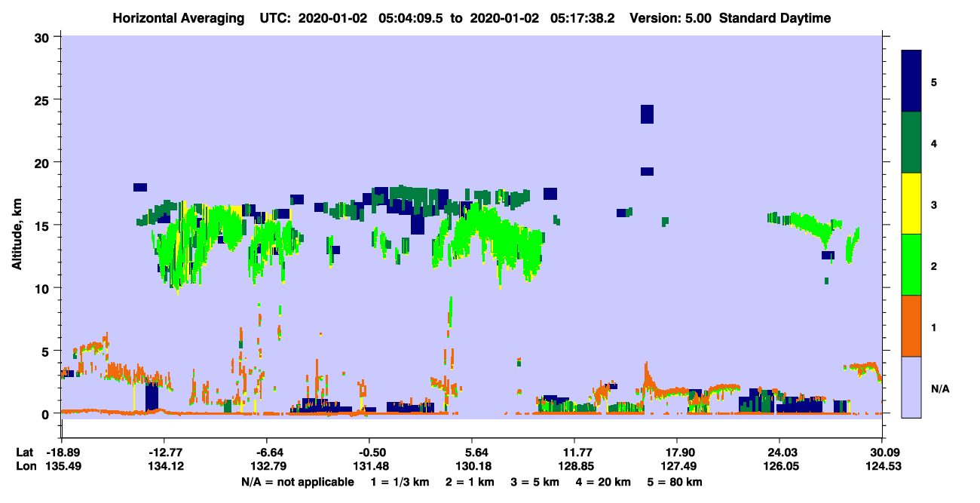
Task: Click the '1 = 1/3 km' legend note
Action: click(x=399, y=482)
